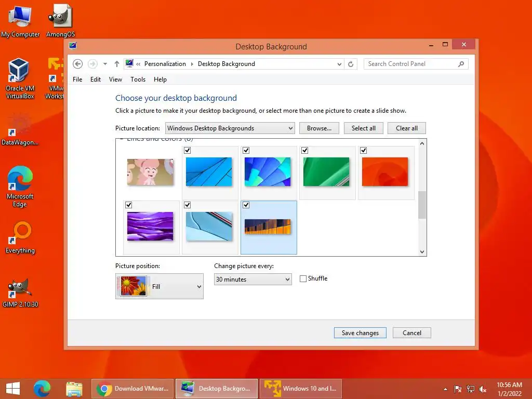The height and width of the screenshot is (399, 532).
Task: Click the wallpaper list scrollbar thumb
Action: (422, 205)
